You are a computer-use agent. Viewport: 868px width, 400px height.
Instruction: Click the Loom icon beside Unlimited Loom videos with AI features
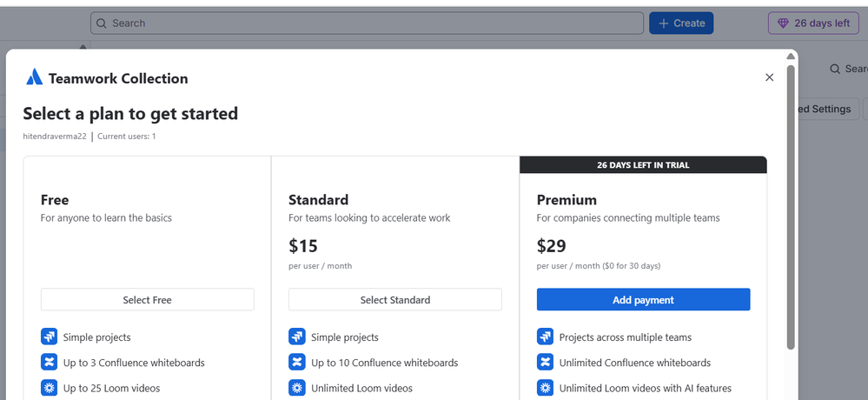click(546, 388)
